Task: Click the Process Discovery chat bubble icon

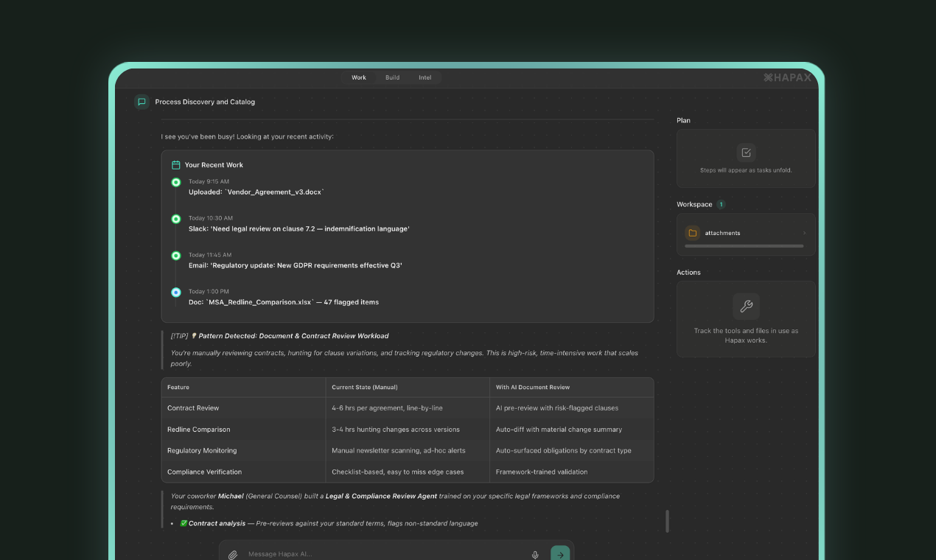Action: coord(141,102)
